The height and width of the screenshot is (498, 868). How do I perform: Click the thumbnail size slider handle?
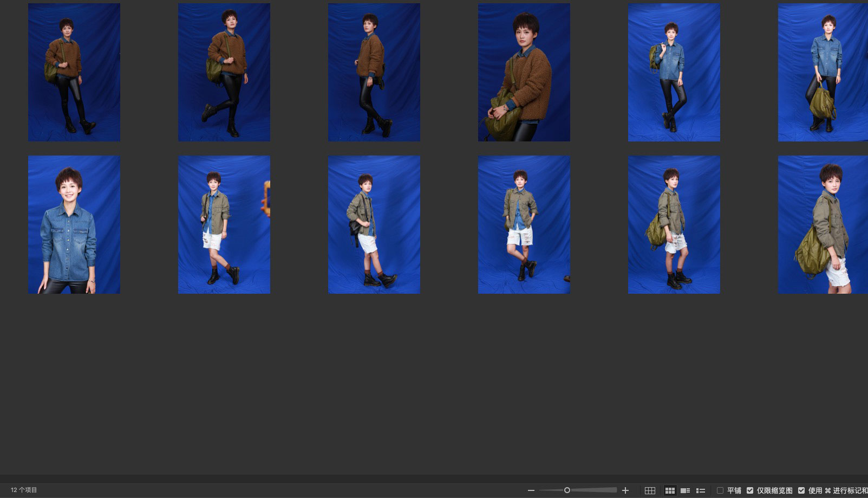[567, 490]
